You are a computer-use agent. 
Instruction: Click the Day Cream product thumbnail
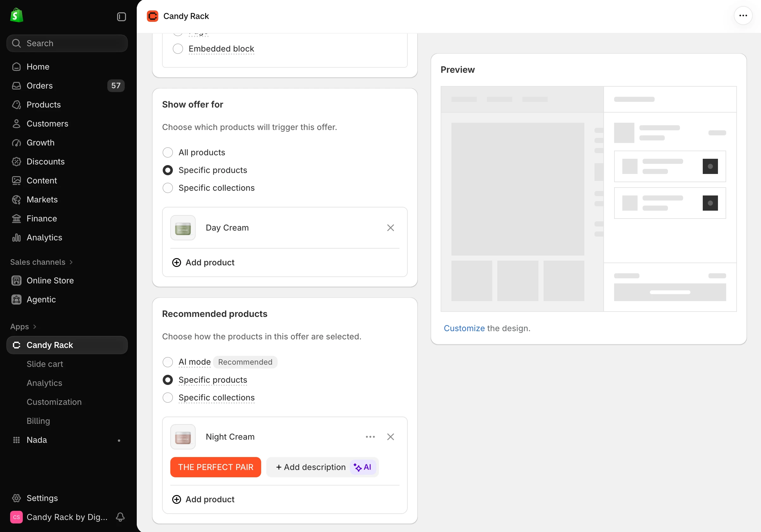point(183,228)
